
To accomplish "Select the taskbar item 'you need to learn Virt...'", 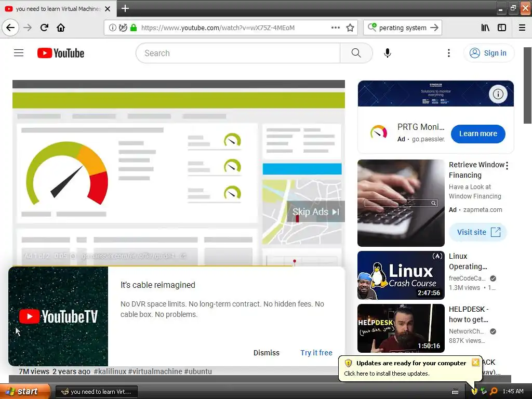I will click(97, 392).
